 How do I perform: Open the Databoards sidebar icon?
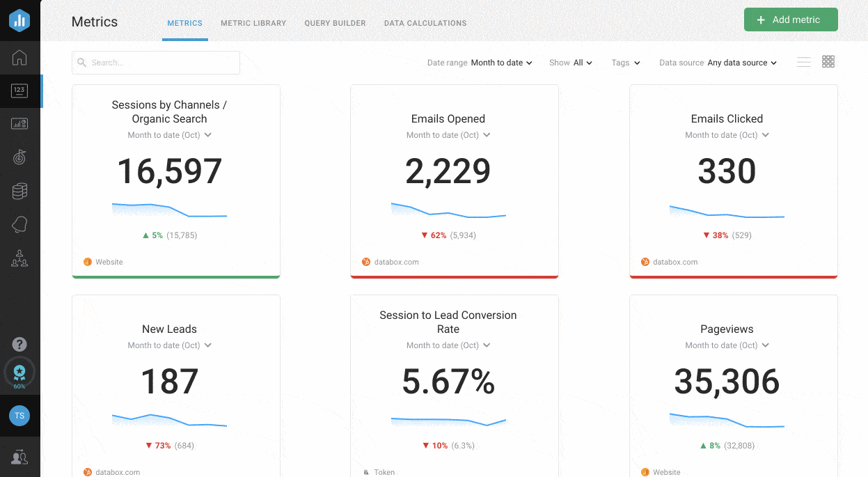pyautogui.click(x=19, y=124)
